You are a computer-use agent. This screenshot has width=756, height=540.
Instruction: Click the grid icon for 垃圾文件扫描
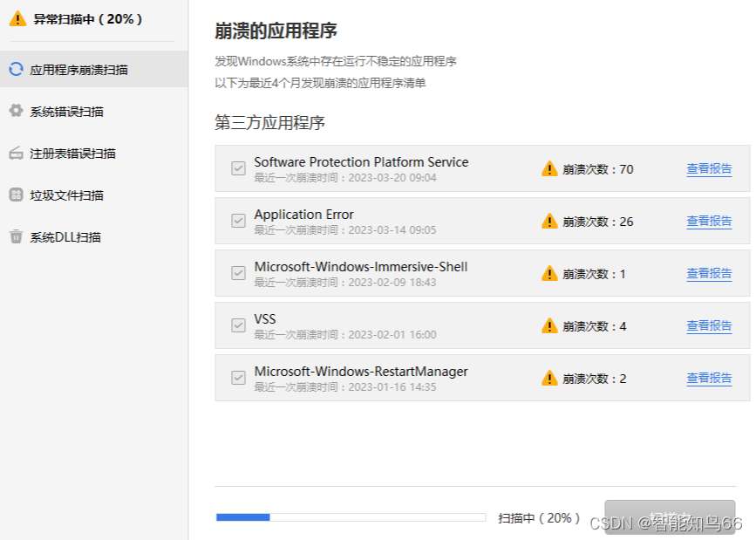point(16,195)
